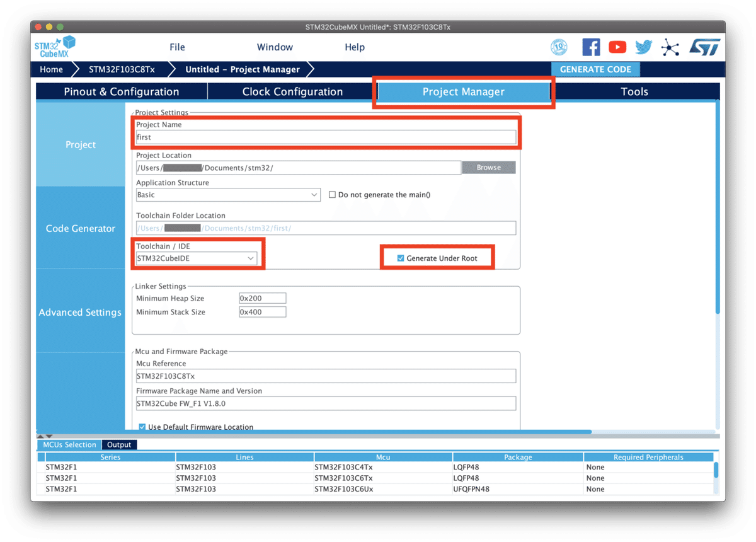Sort by the Series column header
The width and height of the screenshot is (756, 542).
click(110, 457)
